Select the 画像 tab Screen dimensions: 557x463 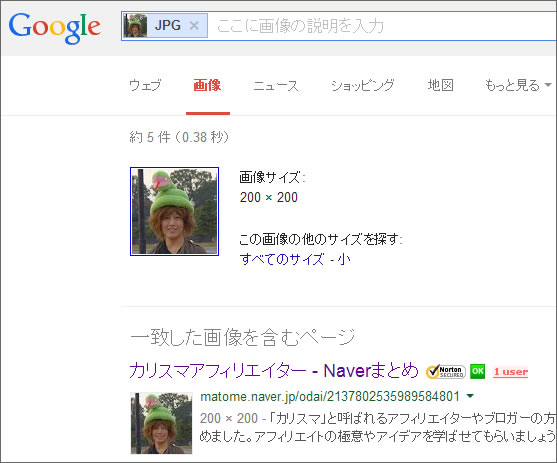[x=207, y=85]
